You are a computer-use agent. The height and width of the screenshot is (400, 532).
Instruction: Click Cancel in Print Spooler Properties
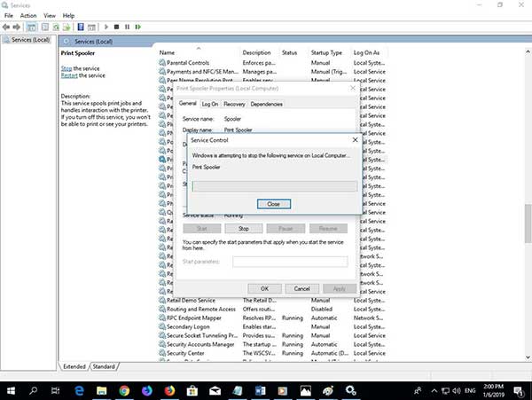coord(302,289)
